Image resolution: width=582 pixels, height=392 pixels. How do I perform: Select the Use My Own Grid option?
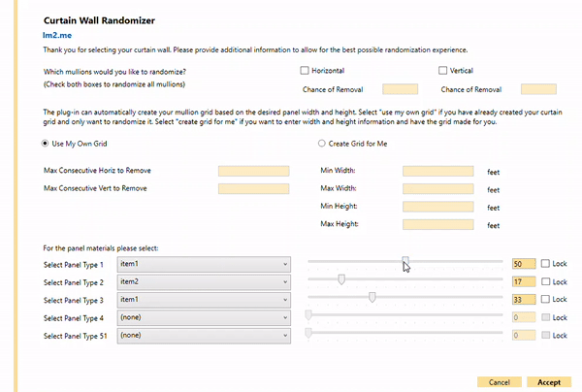click(x=45, y=144)
